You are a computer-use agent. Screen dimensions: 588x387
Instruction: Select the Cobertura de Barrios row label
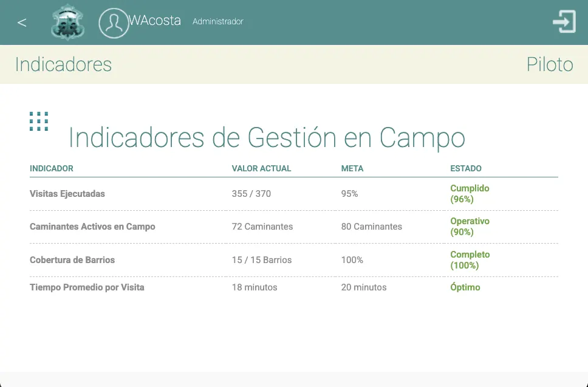coord(72,260)
